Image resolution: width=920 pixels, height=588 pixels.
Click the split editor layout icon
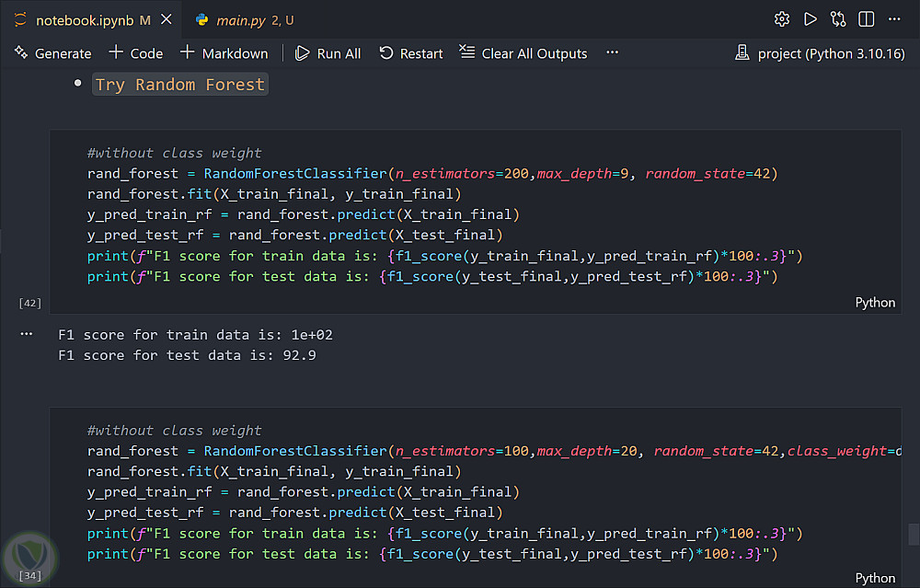pos(866,19)
